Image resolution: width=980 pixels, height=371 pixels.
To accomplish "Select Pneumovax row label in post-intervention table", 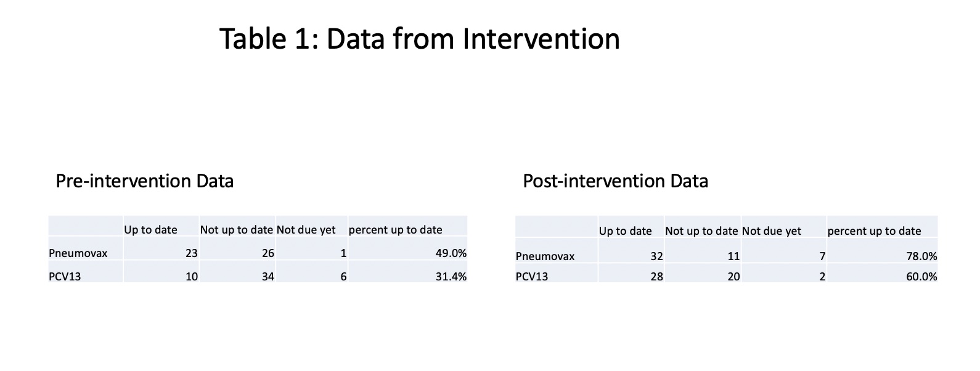I will point(545,256).
